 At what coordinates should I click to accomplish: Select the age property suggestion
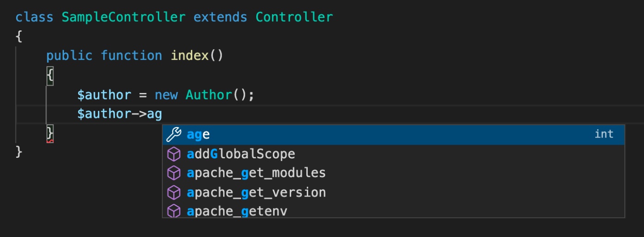point(393,134)
